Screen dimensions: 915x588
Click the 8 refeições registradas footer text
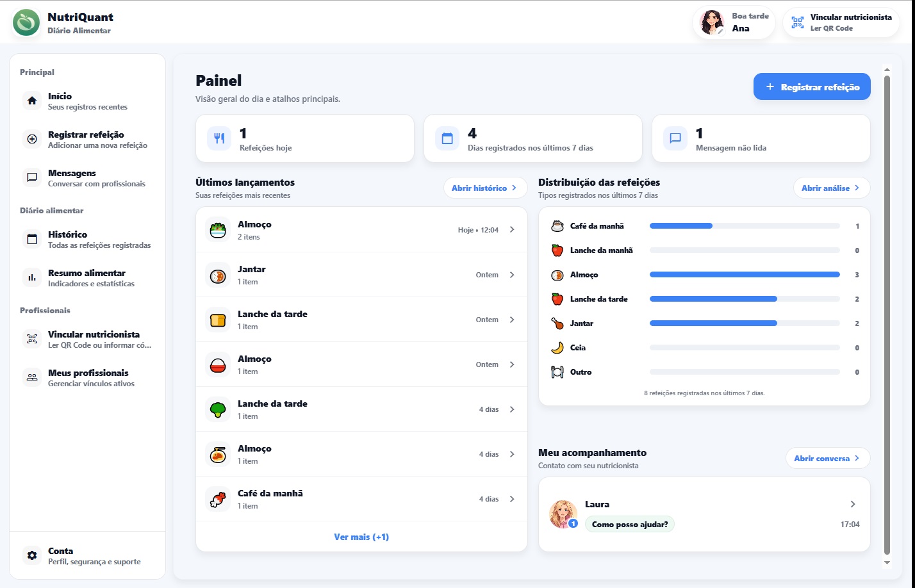[704, 393]
